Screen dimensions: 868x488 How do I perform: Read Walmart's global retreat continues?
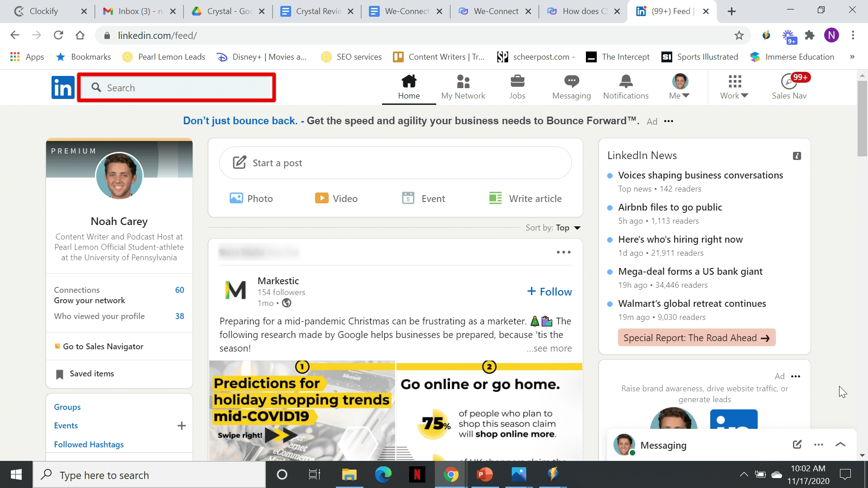click(692, 304)
